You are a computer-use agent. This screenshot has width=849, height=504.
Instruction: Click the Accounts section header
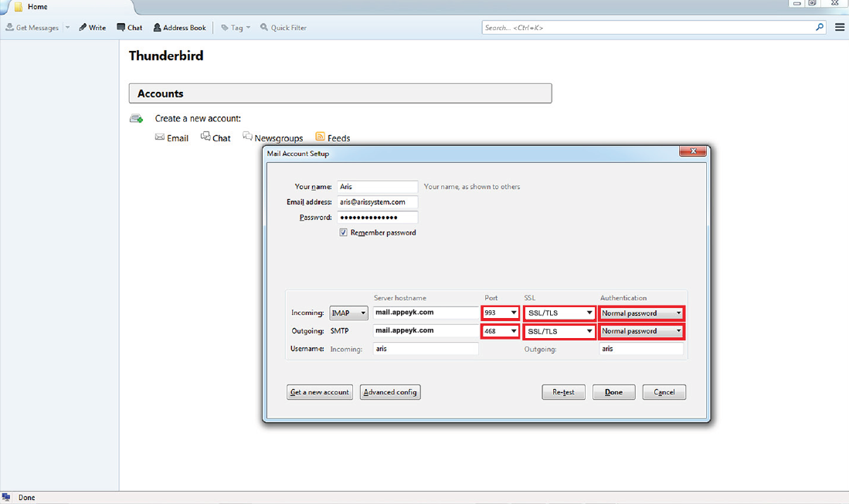(340, 93)
